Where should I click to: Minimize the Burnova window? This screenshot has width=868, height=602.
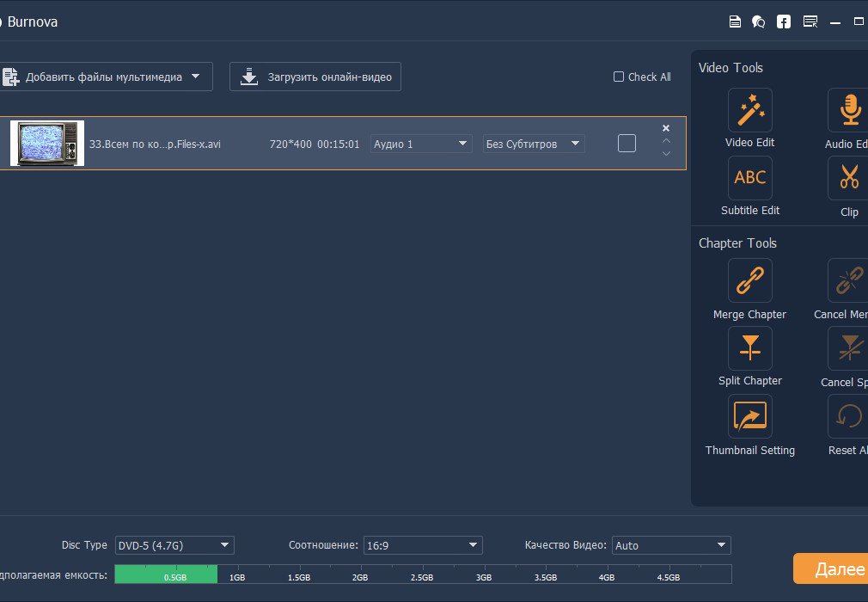click(x=835, y=22)
